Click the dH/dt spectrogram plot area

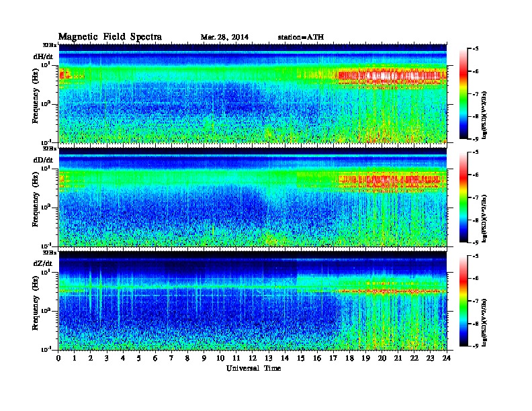253,93
